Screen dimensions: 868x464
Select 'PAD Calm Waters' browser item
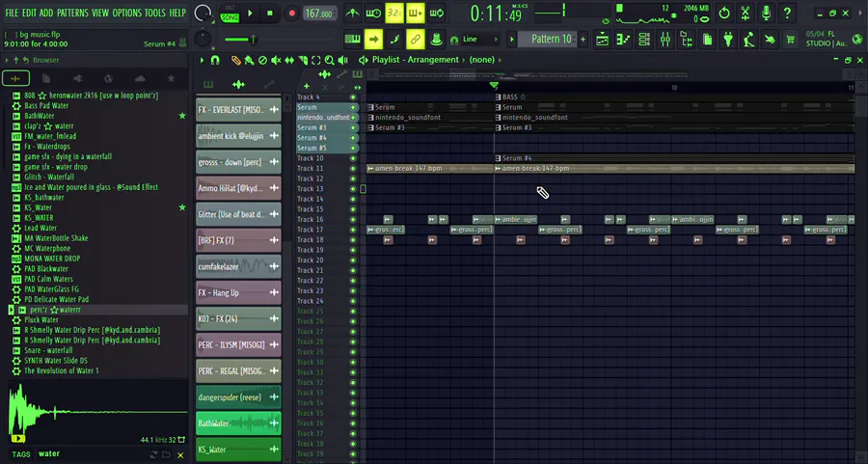coord(49,279)
